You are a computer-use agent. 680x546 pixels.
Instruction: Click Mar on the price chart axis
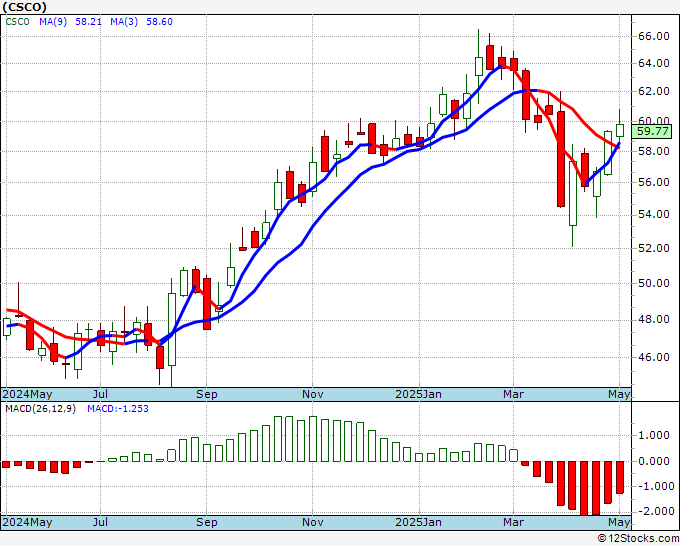(x=513, y=394)
